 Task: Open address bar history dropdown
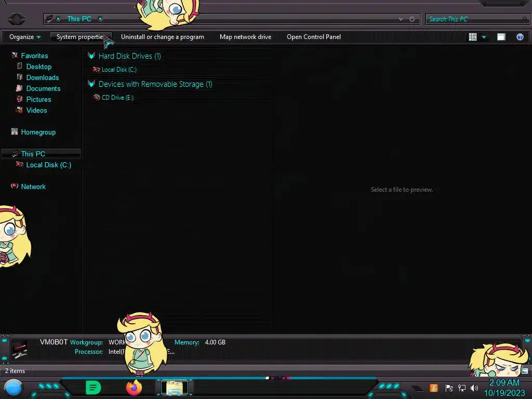click(x=401, y=19)
